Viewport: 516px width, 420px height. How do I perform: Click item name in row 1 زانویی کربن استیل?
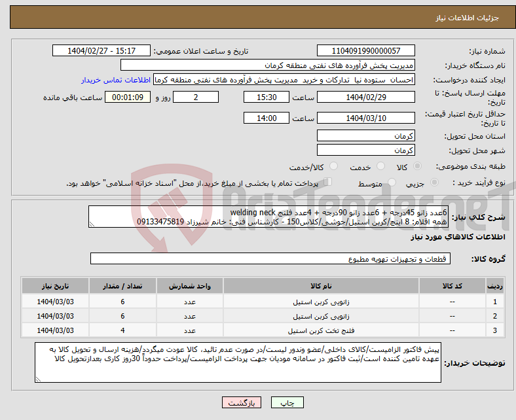pyautogui.click(x=321, y=302)
